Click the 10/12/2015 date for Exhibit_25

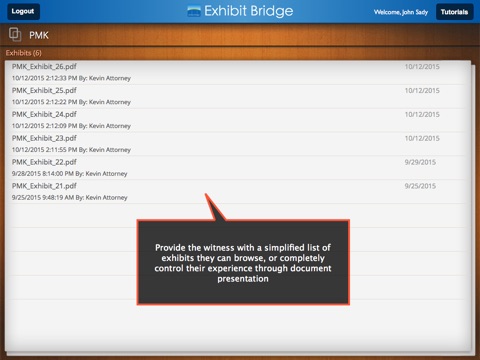422,91
